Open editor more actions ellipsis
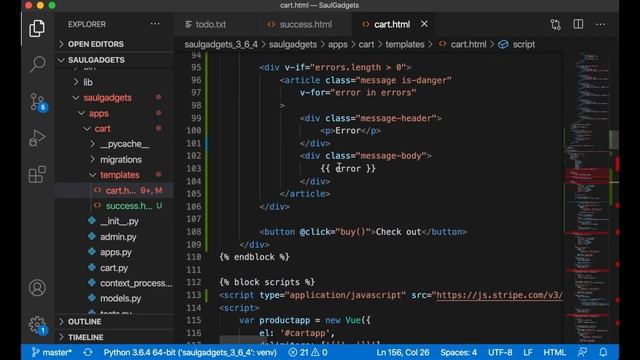640x360 pixels. coord(600,24)
